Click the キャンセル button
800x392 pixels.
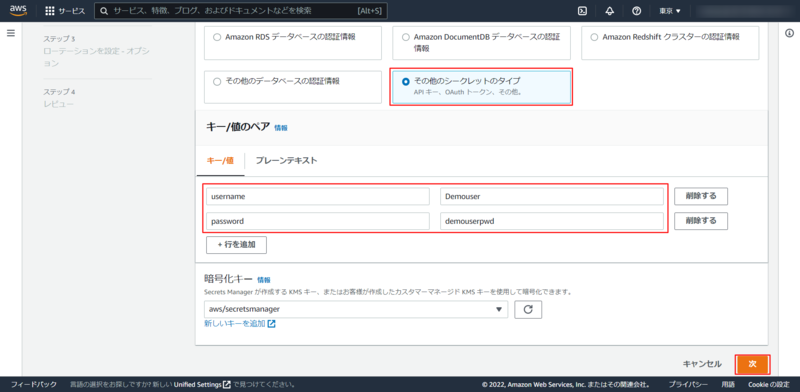coord(702,364)
